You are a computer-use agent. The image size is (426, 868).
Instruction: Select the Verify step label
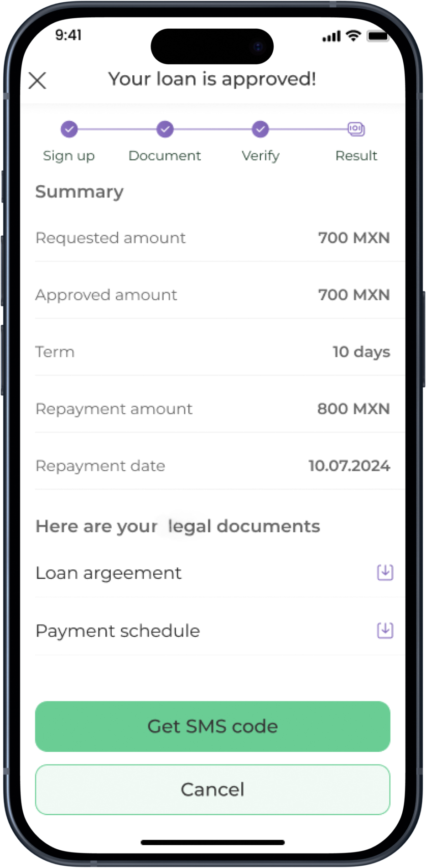coord(260,156)
